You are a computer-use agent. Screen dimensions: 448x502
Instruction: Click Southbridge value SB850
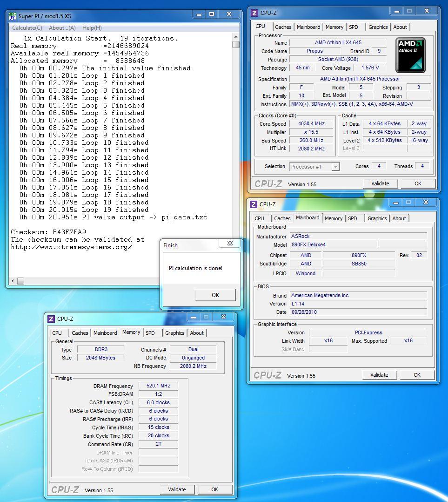tap(359, 264)
